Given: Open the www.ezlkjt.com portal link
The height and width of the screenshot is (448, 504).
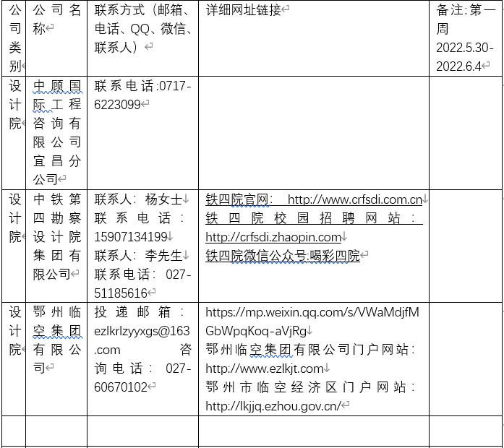Looking at the screenshot, I should [x=265, y=369].
